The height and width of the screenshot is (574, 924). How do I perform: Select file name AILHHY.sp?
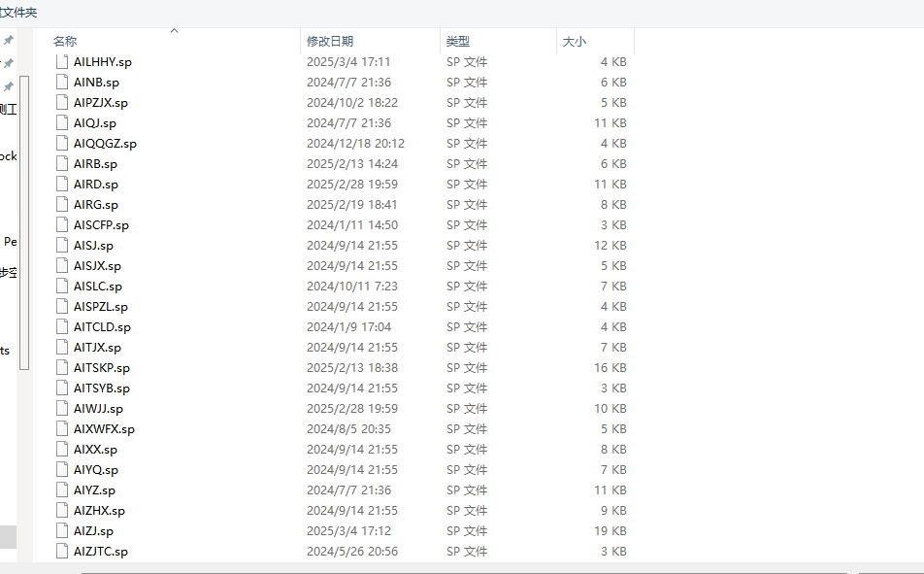pos(103,62)
